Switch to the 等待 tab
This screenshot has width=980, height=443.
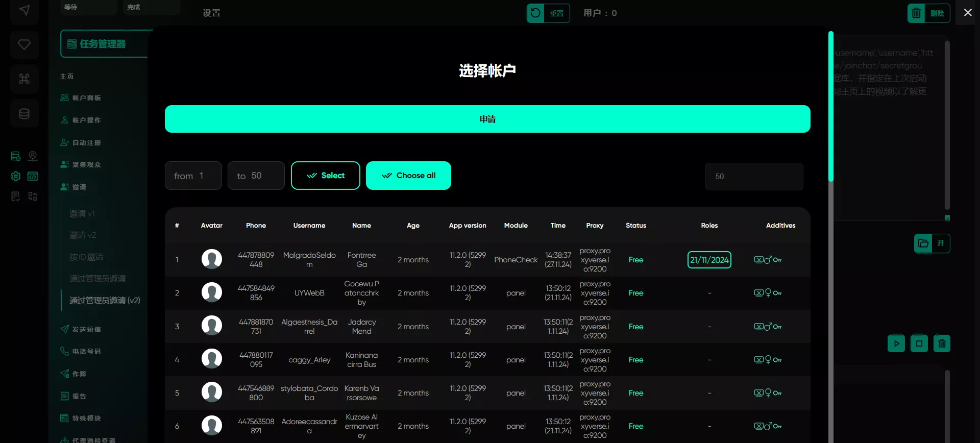[x=89, y=7]
